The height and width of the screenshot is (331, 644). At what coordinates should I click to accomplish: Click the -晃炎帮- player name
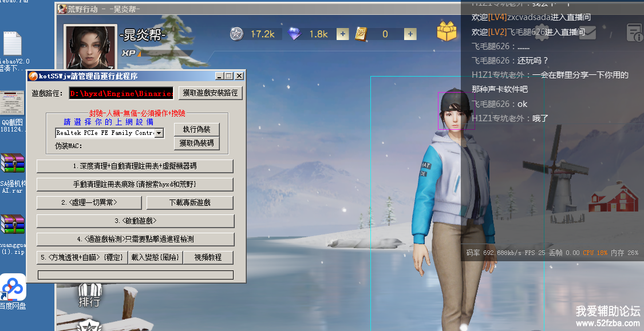tap(143, 35)
